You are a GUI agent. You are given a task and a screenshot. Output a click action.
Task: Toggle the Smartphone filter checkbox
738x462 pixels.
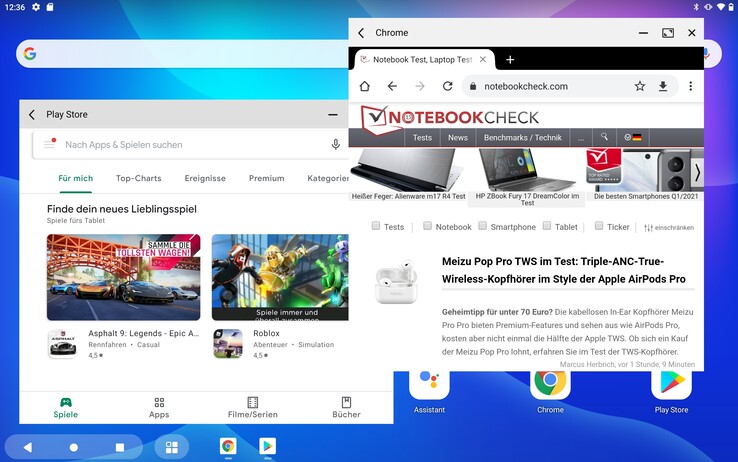(x=482, y=226)
